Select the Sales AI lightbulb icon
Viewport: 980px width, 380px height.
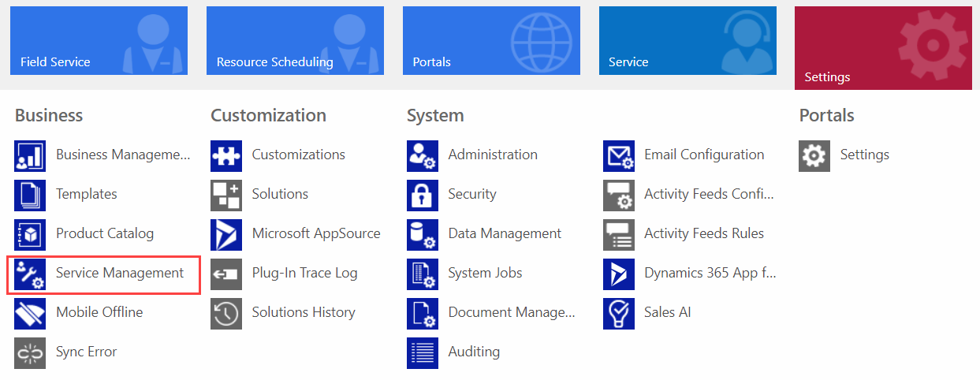coord(619,313)
